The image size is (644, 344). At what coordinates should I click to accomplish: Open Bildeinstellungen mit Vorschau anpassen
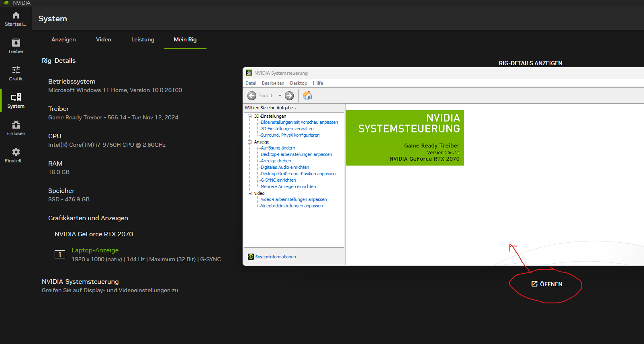pyautogui.click(x=299, y=122)
